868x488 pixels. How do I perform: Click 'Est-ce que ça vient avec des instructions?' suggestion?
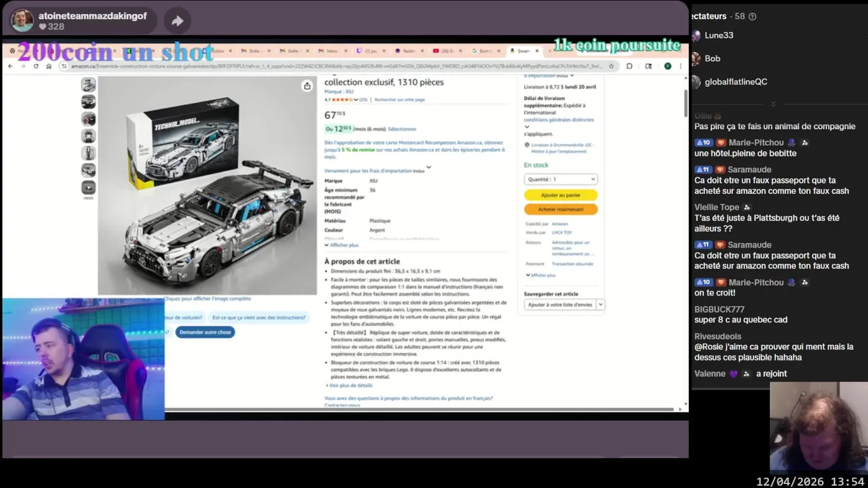click(x=259, y=317)
